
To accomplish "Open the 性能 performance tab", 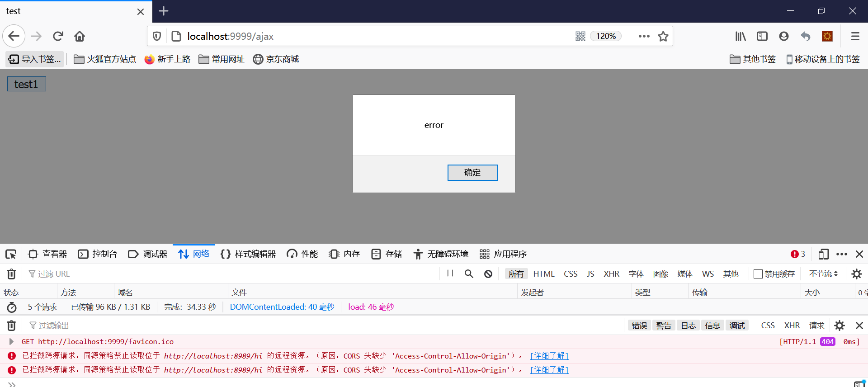I will (302, 254).
